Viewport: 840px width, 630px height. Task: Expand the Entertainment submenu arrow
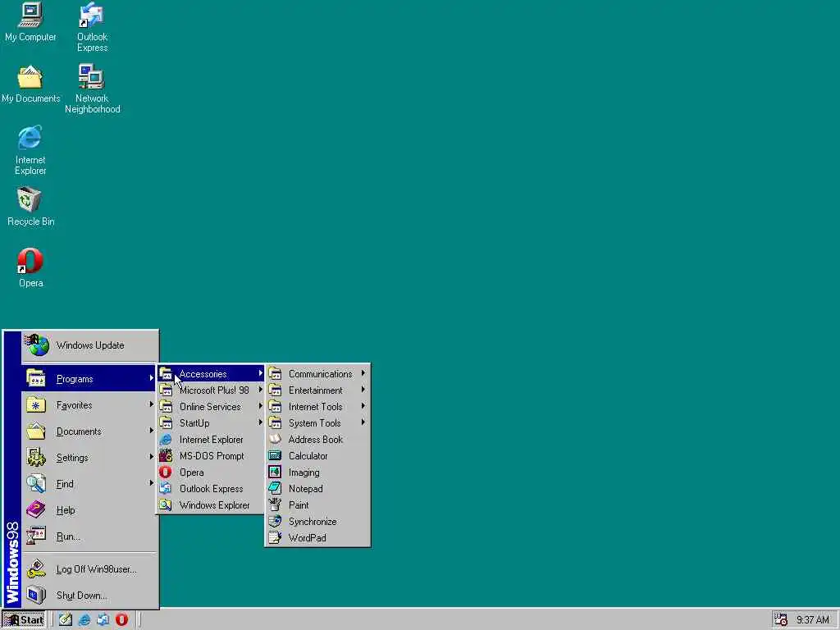[x=363, y=390]
